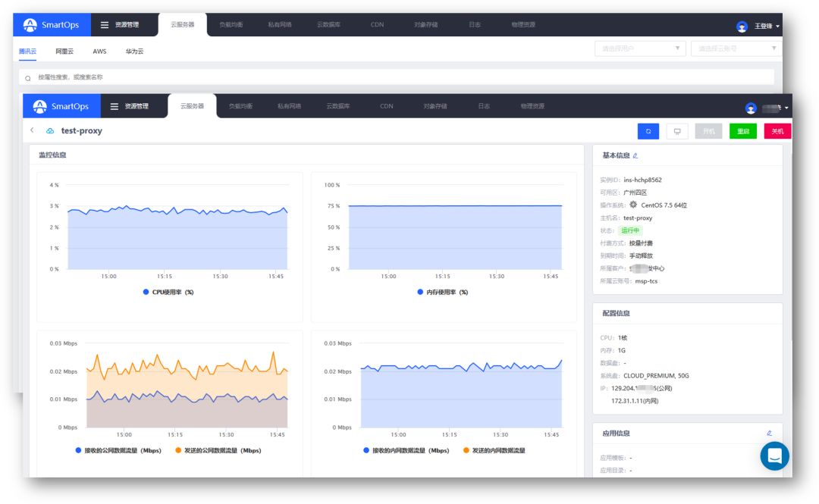Toggle CPU使用率 legend series

tap(168, 292)
